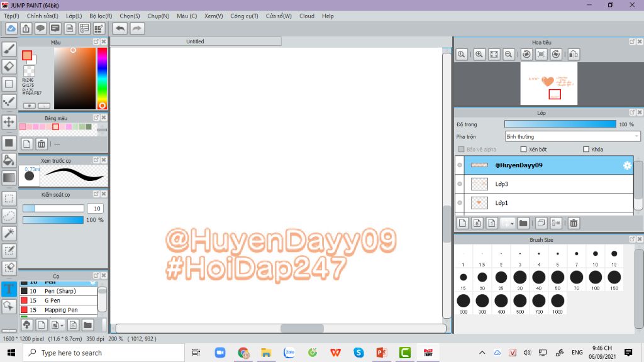Viewport: 644px width, 362px height.
Task: Click the hue spectrum bar in Màu panel
Action: click(x=102, y=79)
